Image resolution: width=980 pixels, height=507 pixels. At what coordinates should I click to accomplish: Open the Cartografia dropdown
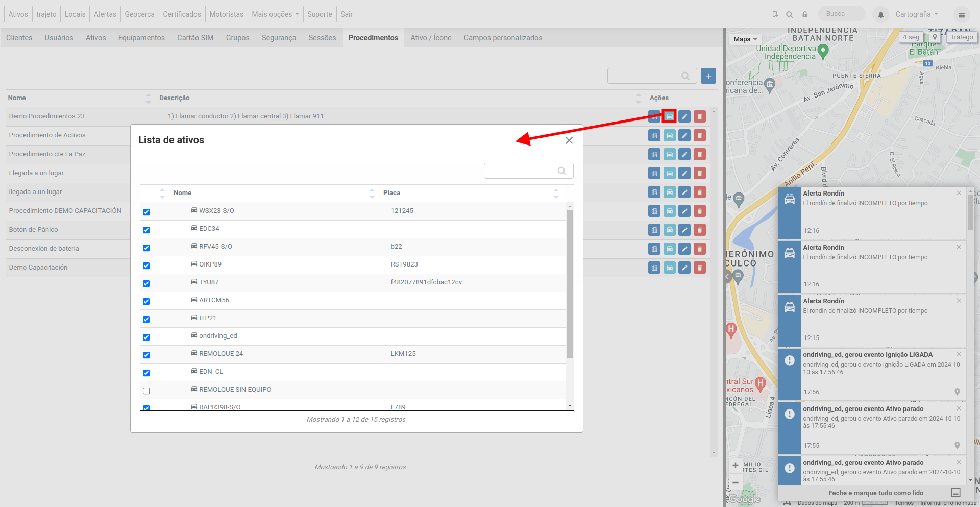tap(917, 14)
